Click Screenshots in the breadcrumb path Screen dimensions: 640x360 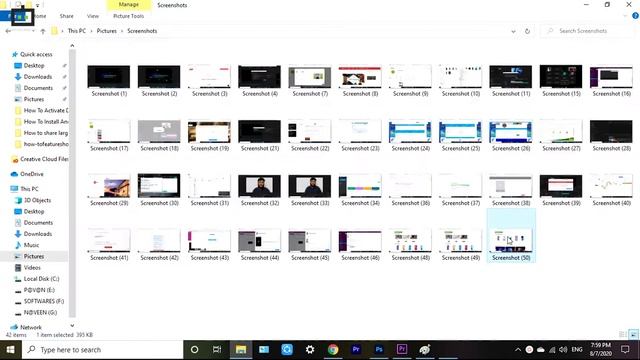[x=142, y=31]
